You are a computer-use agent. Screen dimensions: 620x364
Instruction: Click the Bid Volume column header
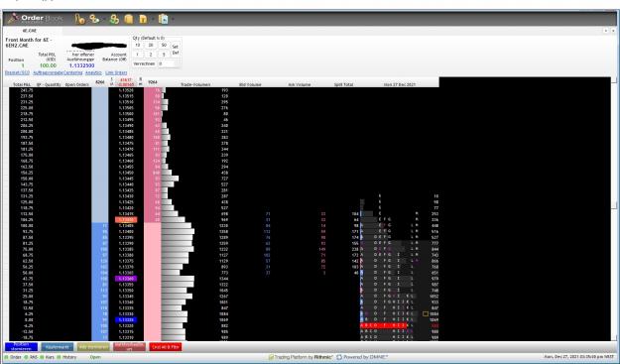(x=250, y=84)
